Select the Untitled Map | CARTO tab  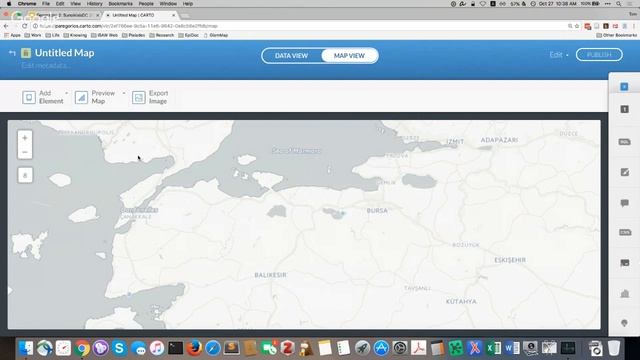point(141,15)
